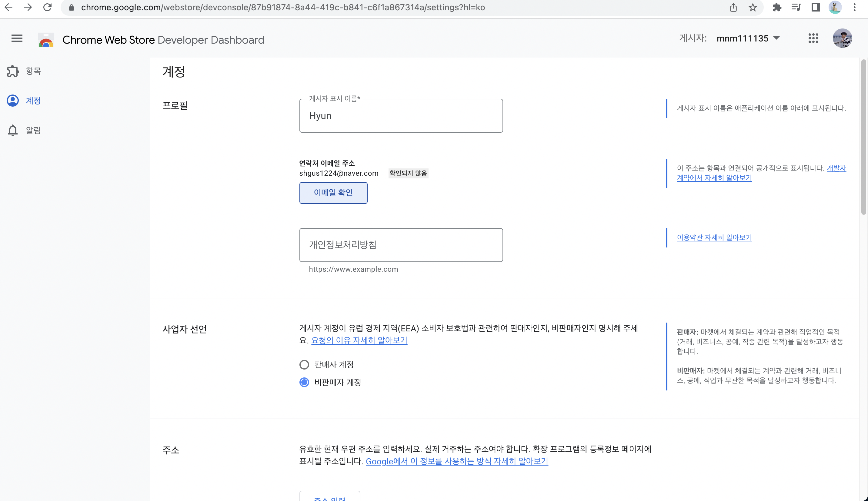Open the media control icon in the toolbar

tap(796, 7)
